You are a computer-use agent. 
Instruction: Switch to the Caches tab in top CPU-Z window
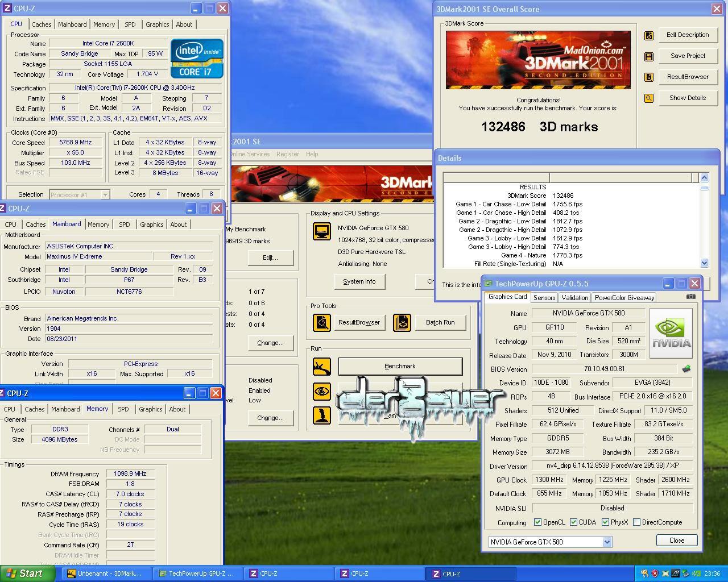coord(41,24)
